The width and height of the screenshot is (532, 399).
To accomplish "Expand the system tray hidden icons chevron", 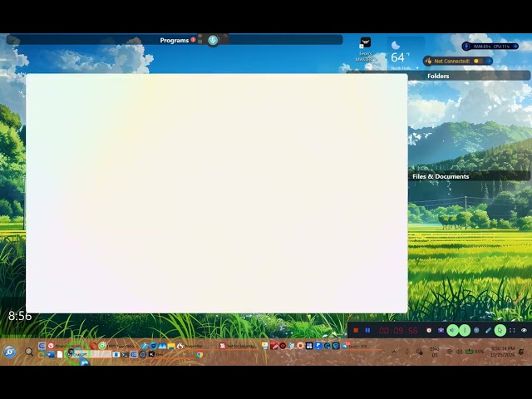I will [394, 352].
